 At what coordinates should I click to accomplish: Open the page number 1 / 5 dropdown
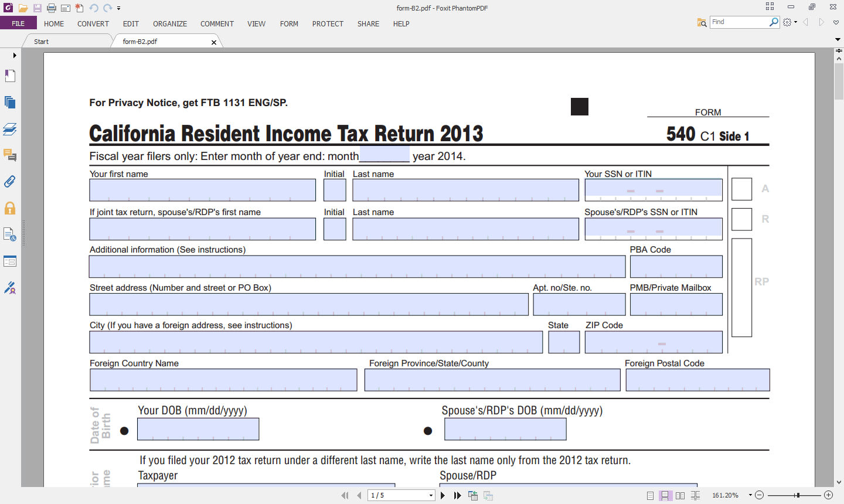click(431, 496)
